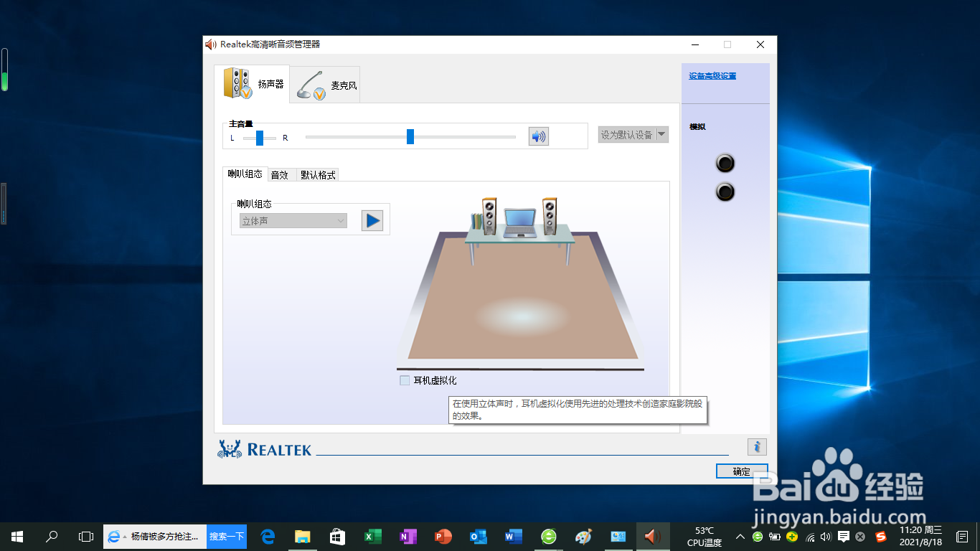Select the 喇叭组态 tab
980x551 pixels.
[245, 174]
